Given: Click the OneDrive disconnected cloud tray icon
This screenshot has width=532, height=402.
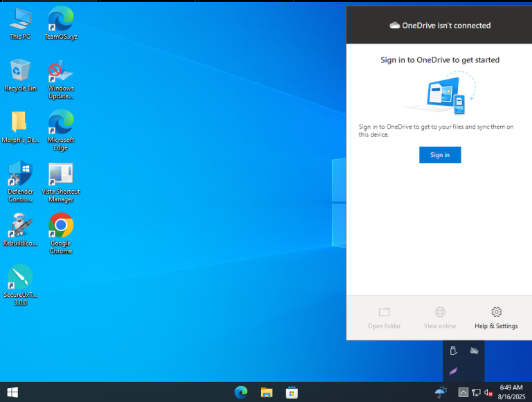Looking at the screenshot, I should (474, 351).
